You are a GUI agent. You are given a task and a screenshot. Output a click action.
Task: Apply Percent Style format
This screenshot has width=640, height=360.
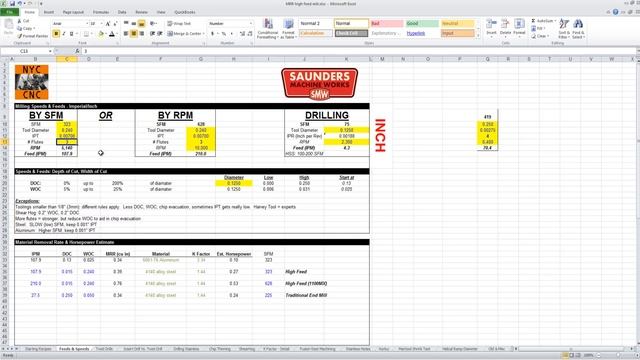[x=224, y=33]
